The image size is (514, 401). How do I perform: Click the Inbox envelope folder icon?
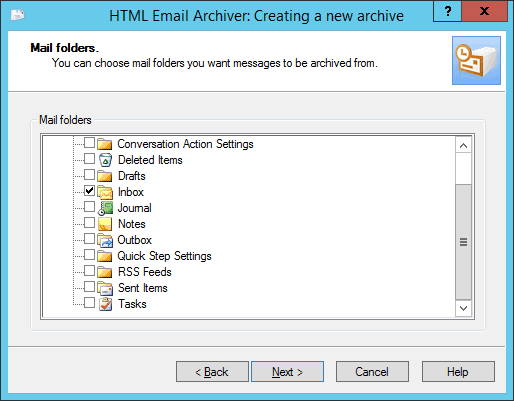pyautogui.click(x=105, y=192)
